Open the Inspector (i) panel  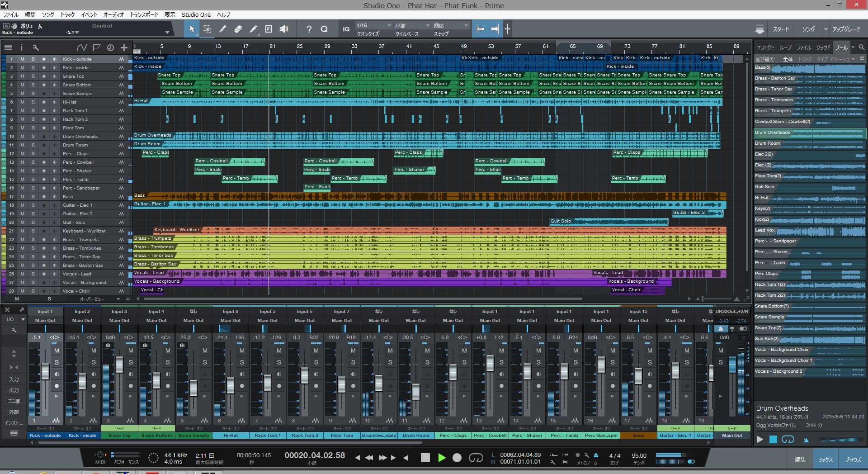tap(21, 47)
